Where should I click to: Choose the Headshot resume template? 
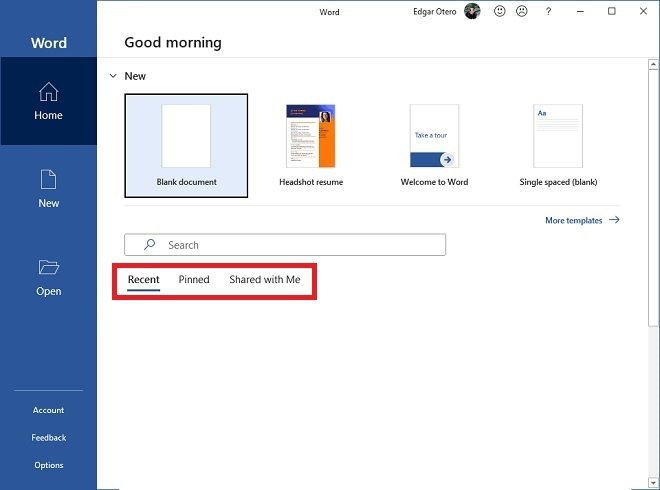click(311, 146)
